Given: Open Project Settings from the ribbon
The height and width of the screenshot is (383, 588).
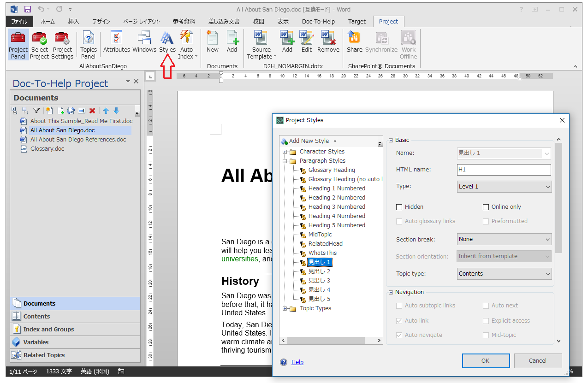Looking at the screenshot, I should [62, 45].
